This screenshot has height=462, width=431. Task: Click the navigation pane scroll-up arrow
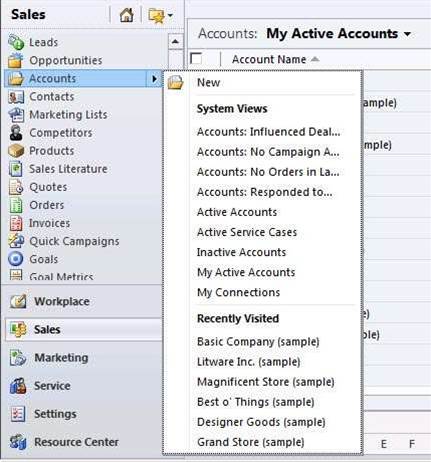[175, 42]
